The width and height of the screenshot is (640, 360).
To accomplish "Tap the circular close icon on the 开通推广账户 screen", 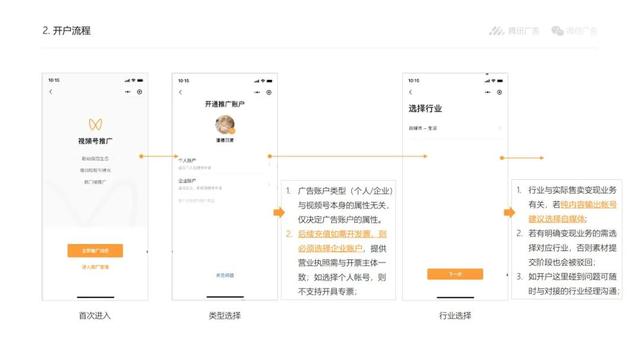I will click(x=269, y=92).
